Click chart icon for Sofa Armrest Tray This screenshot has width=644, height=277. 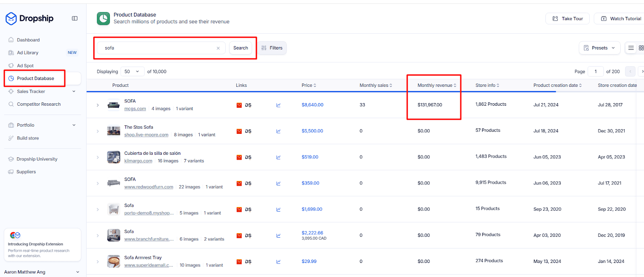278,262
